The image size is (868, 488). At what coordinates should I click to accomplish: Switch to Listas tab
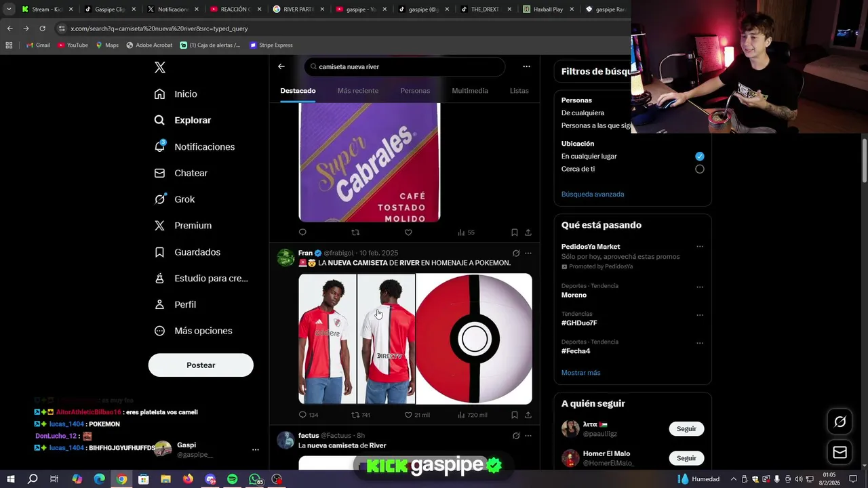[519, 91]
